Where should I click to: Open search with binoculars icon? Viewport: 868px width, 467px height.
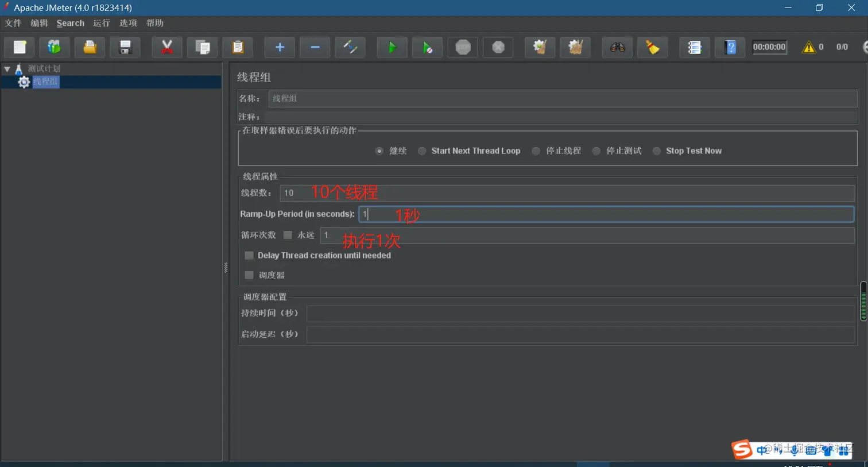617,47
